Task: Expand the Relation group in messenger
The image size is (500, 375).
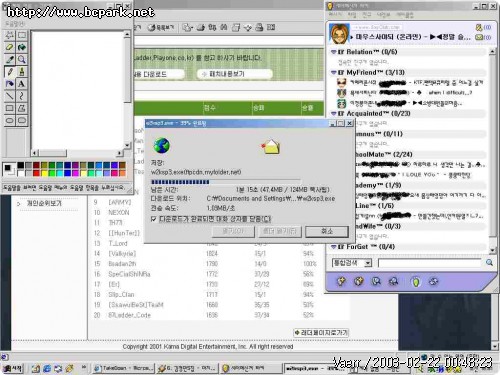Action: (x=333, y=52)
